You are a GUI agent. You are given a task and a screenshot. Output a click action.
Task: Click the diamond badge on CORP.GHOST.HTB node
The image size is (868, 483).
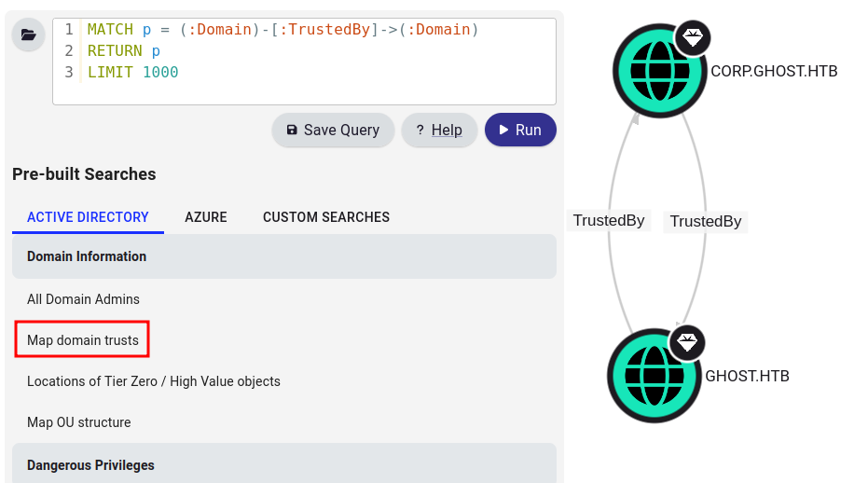(x=692, y=38)
